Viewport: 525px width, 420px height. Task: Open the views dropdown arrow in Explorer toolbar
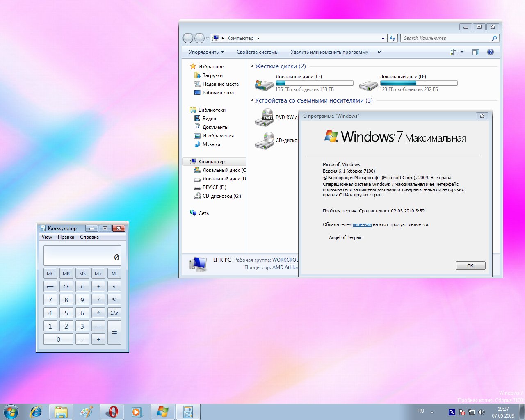pyautogui.click(x=462, y=52)
